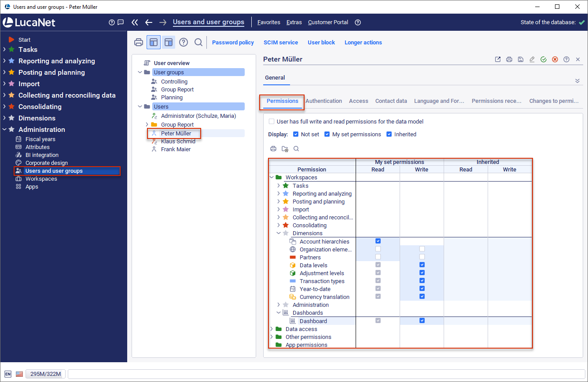Uncheck the Inherited display filter
Viewport: 588px width, 382px height.
(x=389, y=134)
